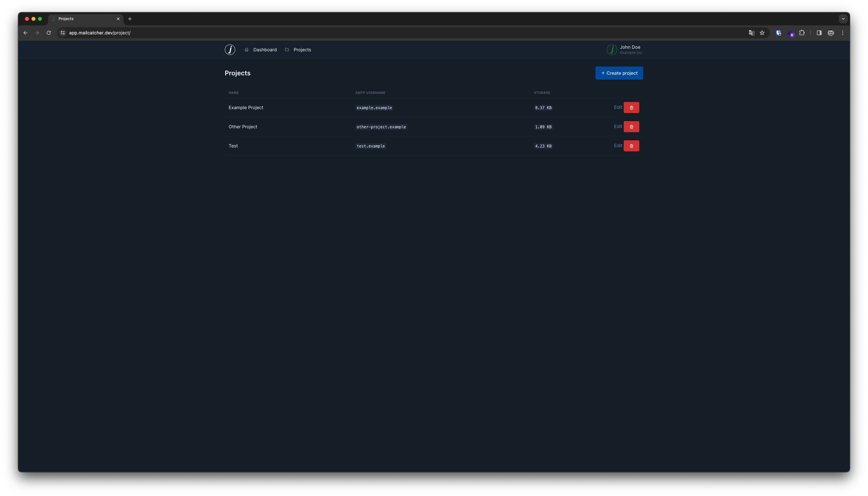Click the 1.09 KB storage value
This screenshot has height=496, width=868.
tap(543, 127)
